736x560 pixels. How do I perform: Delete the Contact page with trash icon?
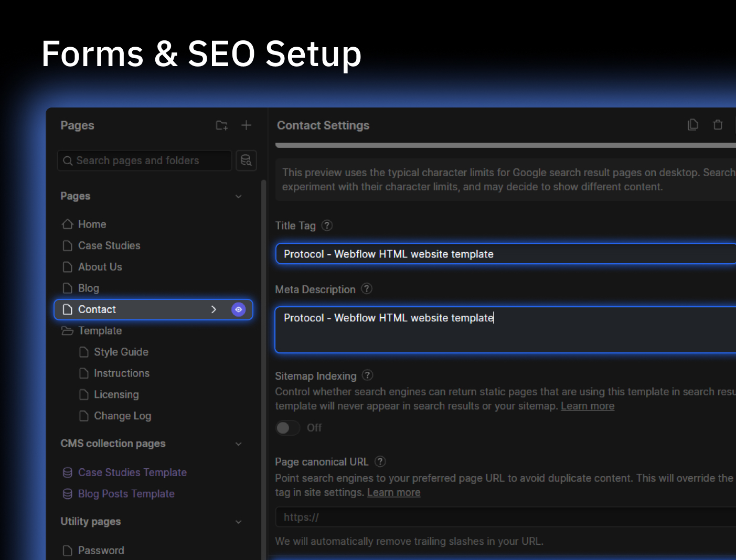718,125
